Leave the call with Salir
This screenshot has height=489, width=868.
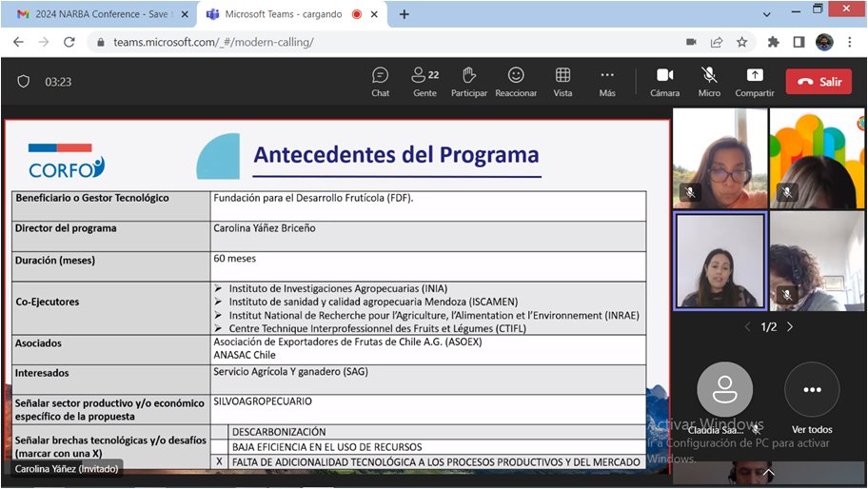click(819, 82)
